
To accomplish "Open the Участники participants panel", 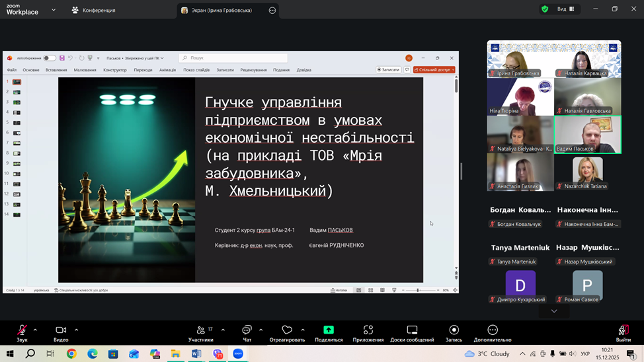I will (201, 332).
